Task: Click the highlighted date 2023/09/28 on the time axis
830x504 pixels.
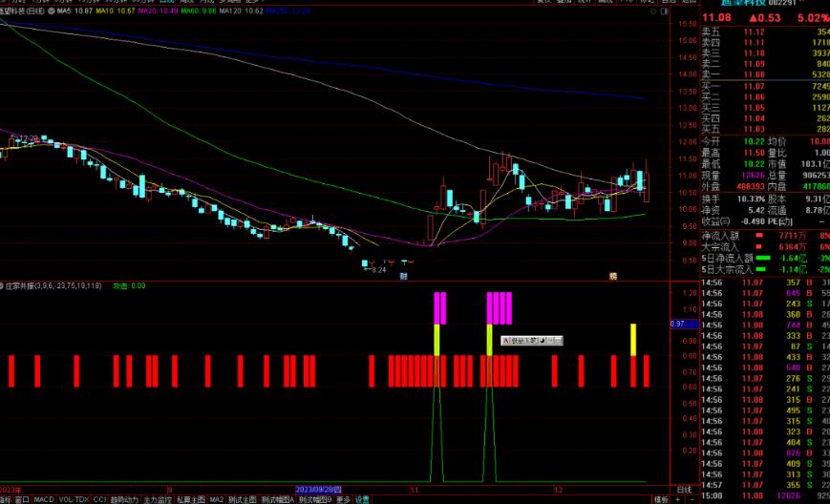Action: (x=318, y=490)
